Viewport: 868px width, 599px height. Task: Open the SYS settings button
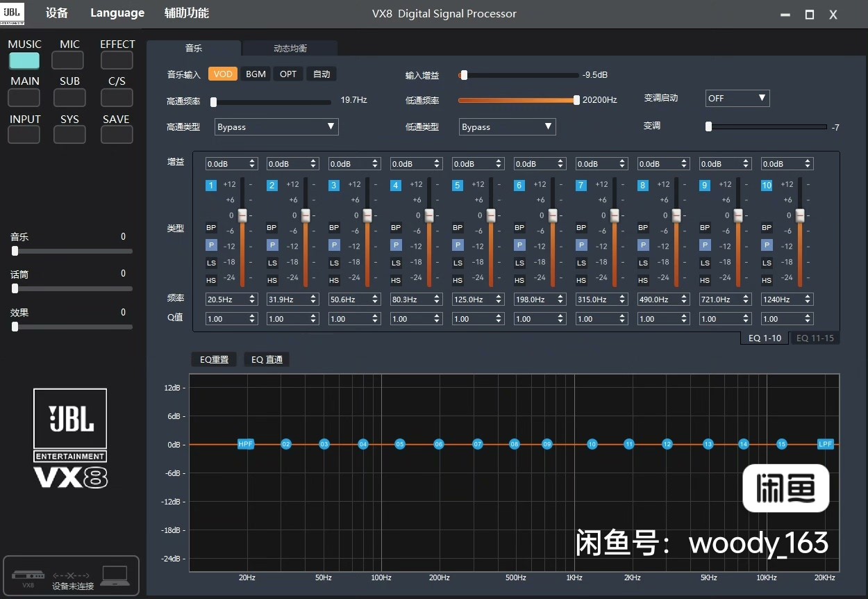[x=69, y=135]
